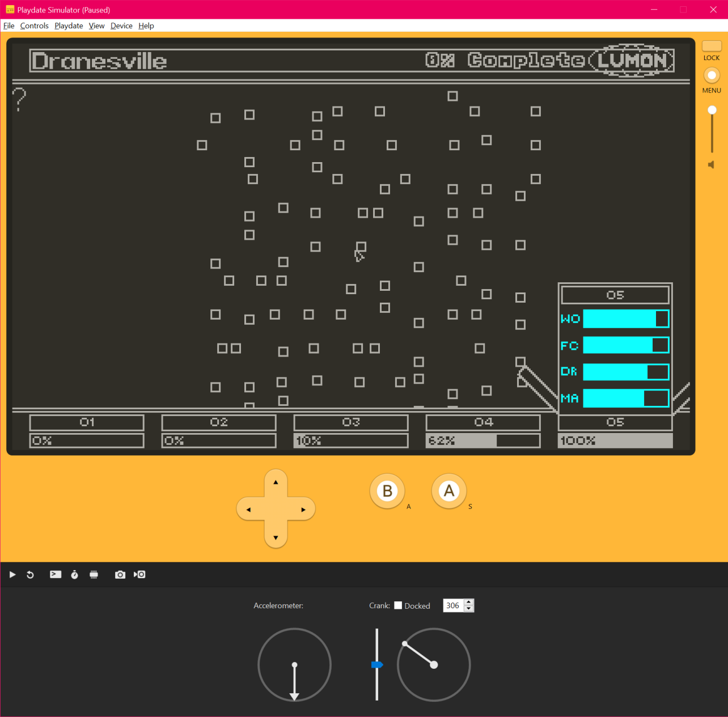
Task: Click the blue crank slider handle
Action: (377, 664)
